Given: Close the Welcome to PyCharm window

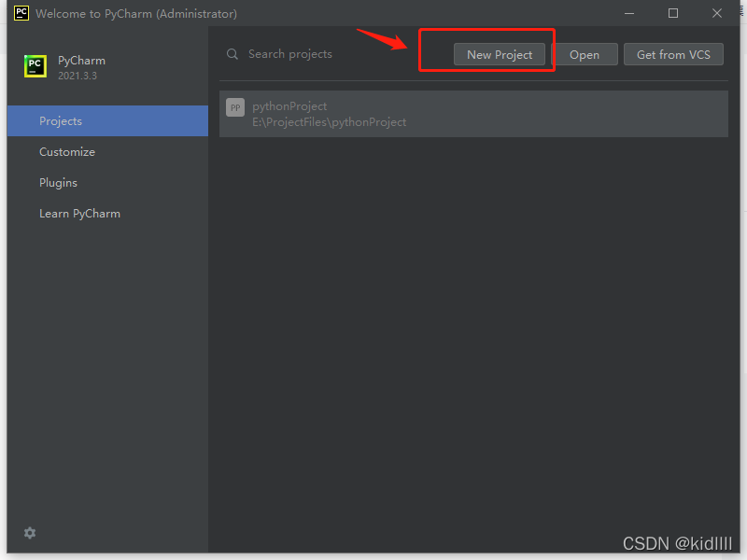Looking at the screenshot, I should point(717,13).
